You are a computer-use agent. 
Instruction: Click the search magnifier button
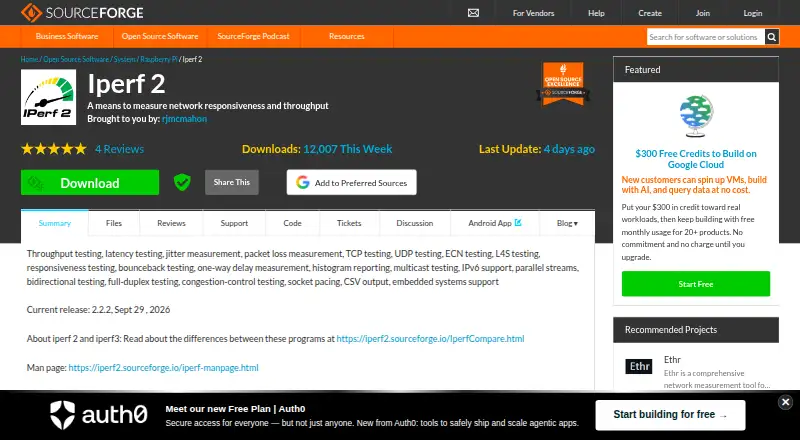pos(771,37)
